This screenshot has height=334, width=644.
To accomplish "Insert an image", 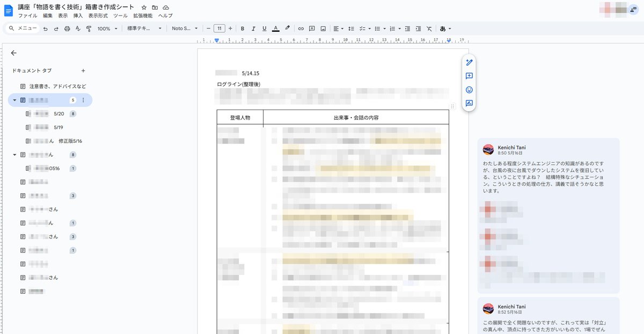I will tap(323, 28).
